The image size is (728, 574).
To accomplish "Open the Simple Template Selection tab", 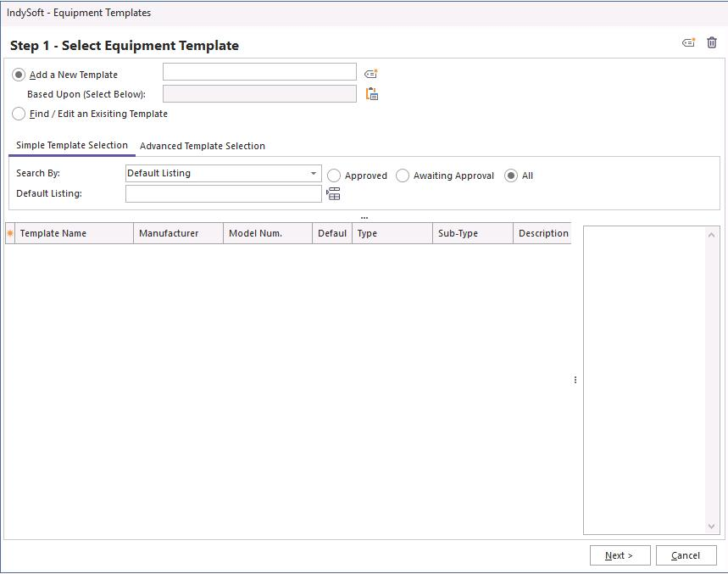I will click(72, 145).
